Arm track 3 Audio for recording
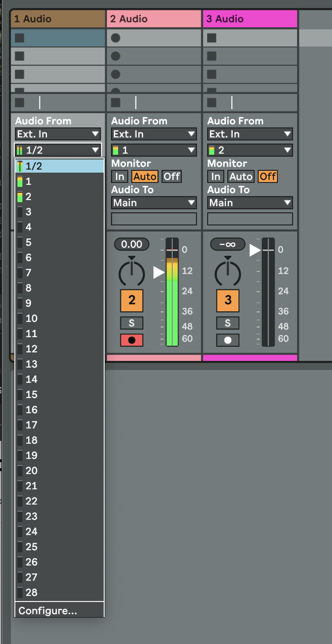The image size is (332, 644). (x=228, y=340)
